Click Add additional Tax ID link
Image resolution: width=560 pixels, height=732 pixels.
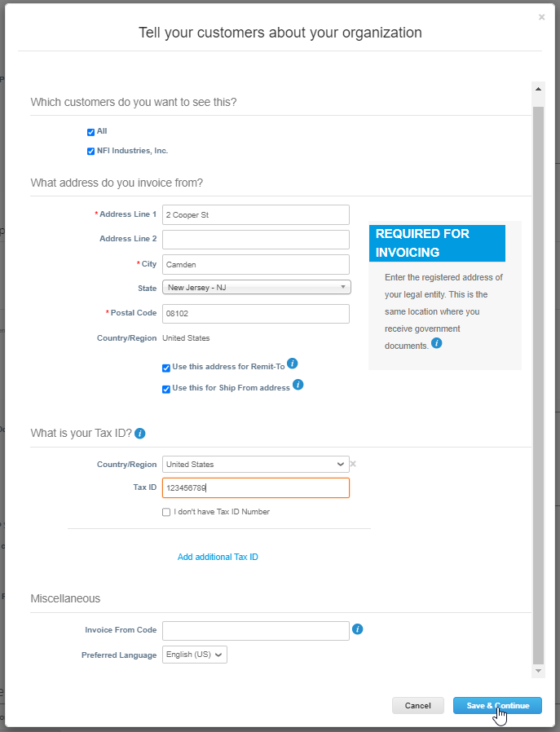[218, 557]
